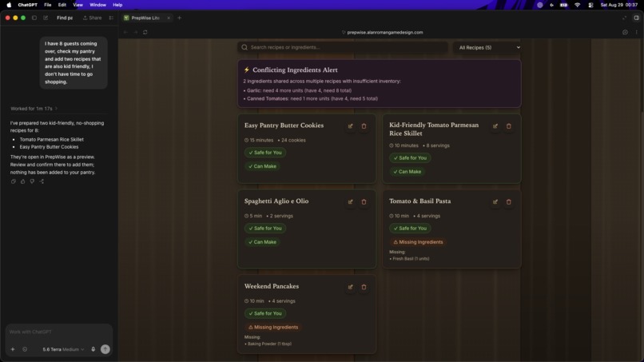644x362 pixels.
Task: Toggle the ChatGPT sidebar icon
Action: [x=34, y=18]
